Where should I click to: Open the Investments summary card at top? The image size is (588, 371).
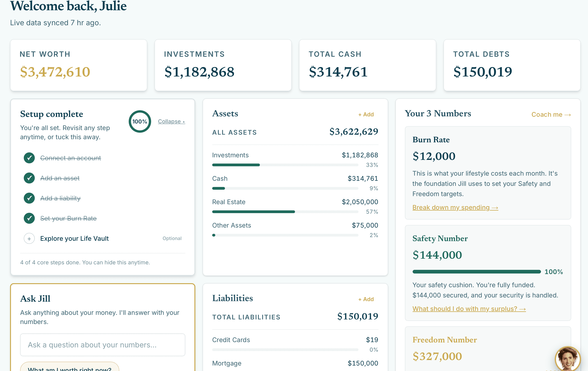pyautogui.click(x=223, y=65)
